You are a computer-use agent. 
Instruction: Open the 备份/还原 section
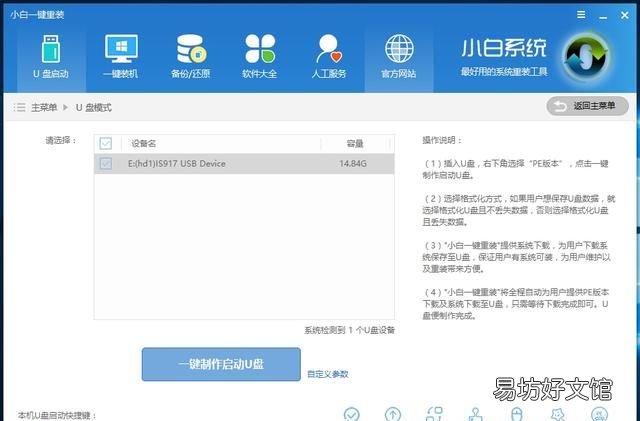[x=191, y=57]
